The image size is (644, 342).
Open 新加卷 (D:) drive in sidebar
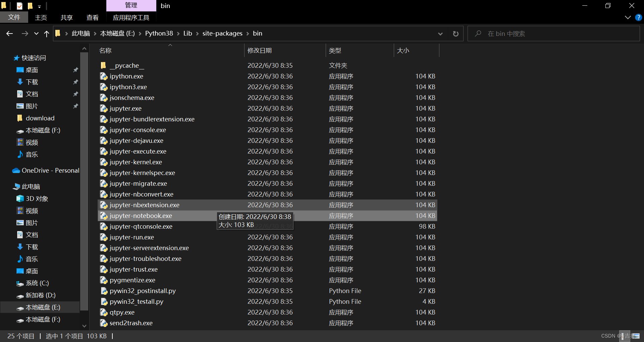[41, 295]
